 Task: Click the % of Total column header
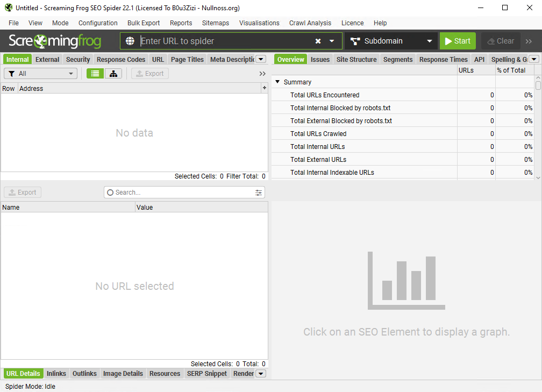(515, 70)
